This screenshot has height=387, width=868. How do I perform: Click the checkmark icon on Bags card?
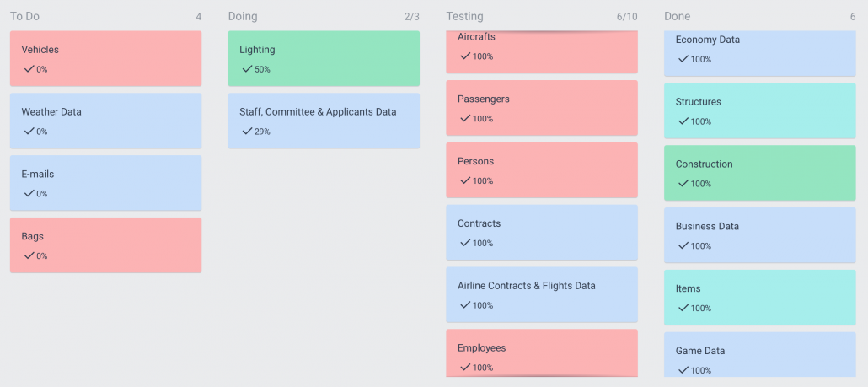[x=29, y=256]
